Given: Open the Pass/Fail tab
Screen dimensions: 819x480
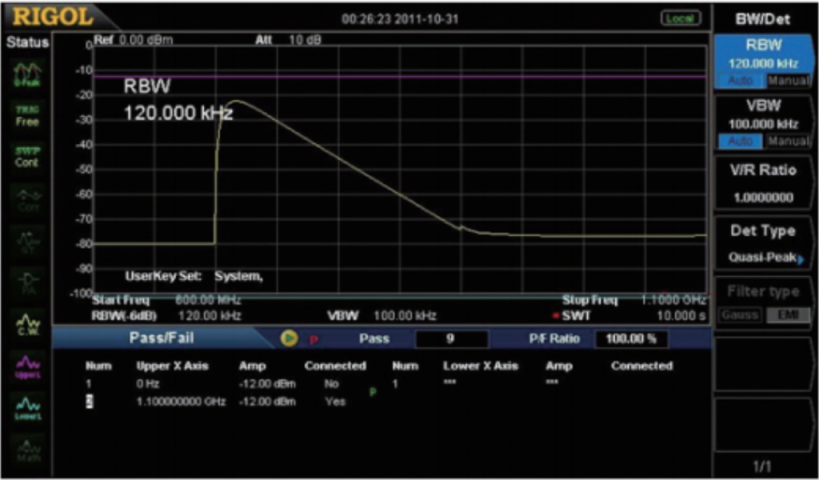Looking at the screenshot, I should 161,338.
